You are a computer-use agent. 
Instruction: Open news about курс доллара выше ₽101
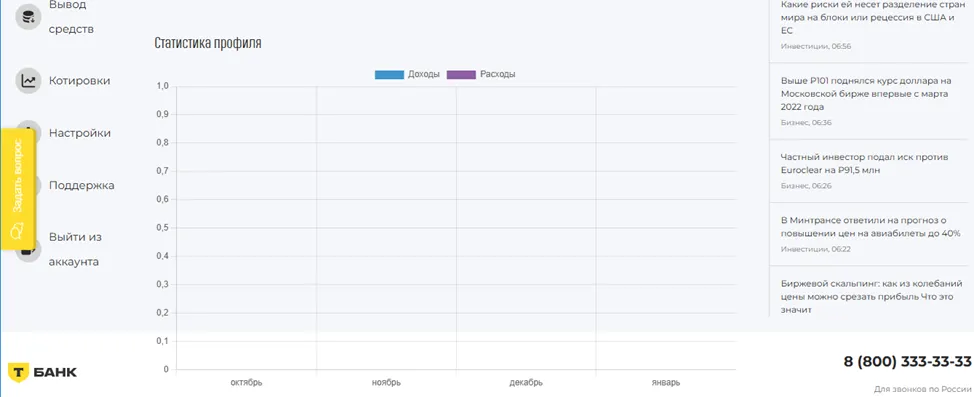[x=867, y=94]
